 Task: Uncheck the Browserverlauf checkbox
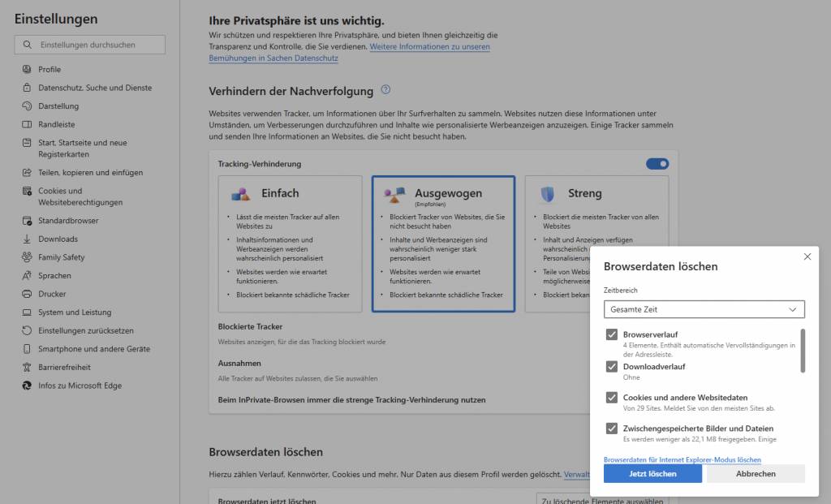(x=611, y=334)
